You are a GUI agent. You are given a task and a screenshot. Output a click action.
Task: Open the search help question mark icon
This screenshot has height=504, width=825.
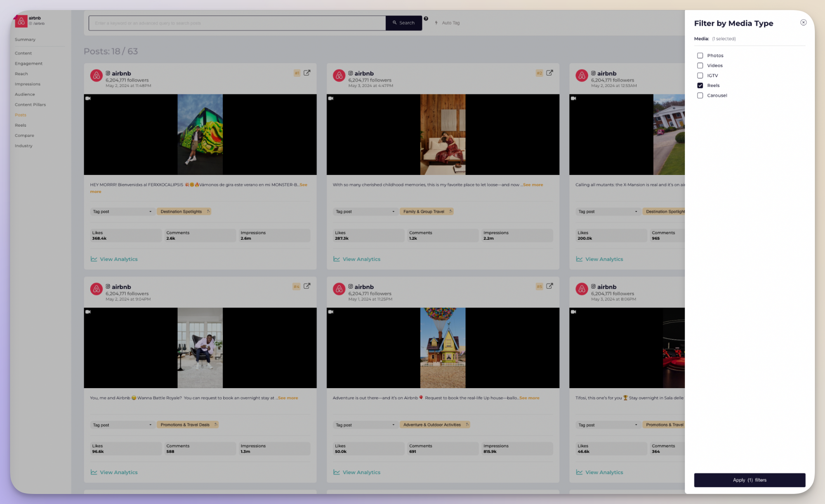point(426,19)
